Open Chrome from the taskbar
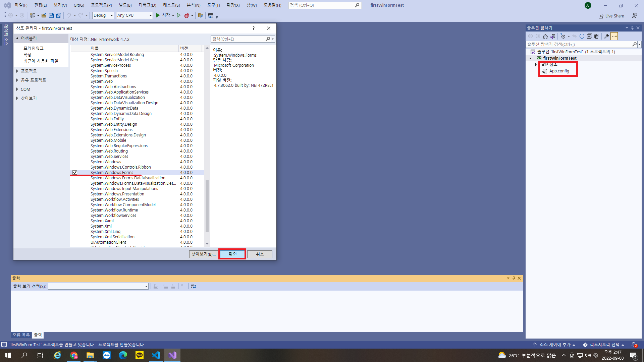Screen dimensions: 644x362 click(x=74, y=355)
